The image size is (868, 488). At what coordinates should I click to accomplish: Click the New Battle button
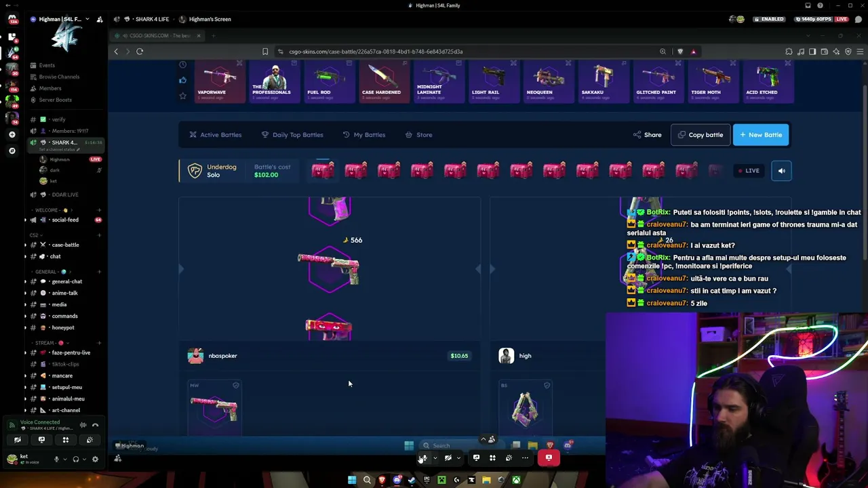[761, 135]
